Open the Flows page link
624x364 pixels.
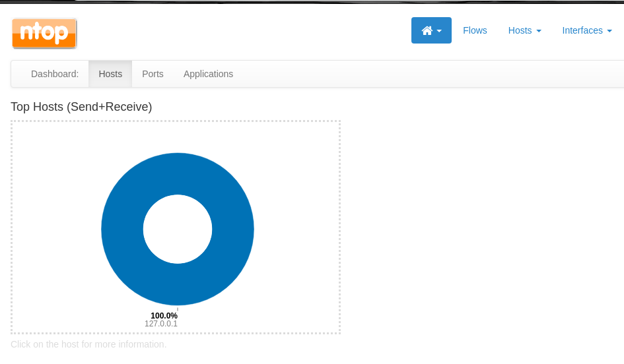tap(475, 30)
